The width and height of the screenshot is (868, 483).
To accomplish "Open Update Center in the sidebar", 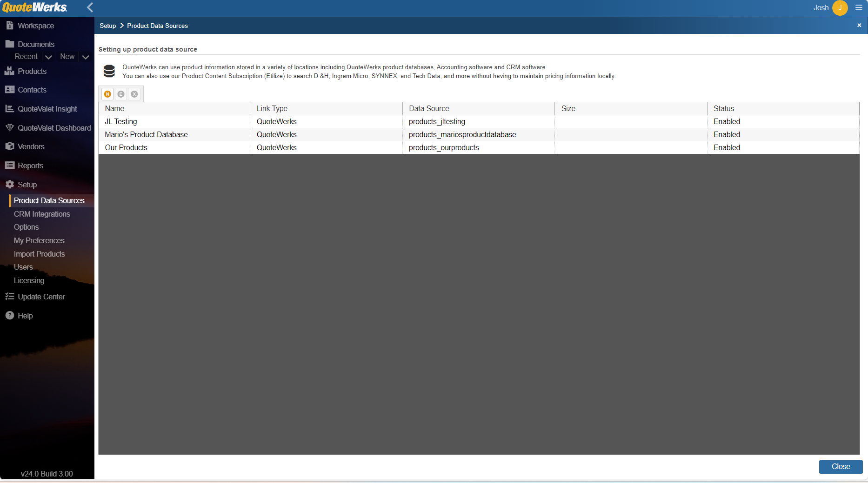I will pyautogui.click(x=41, y=297).
